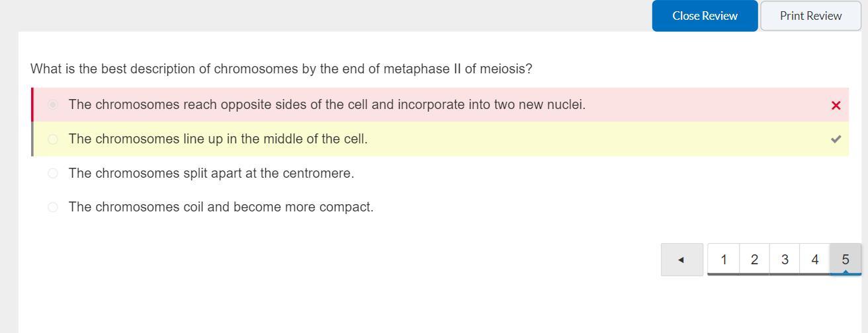Select radio for 'line up in middle' answer
The height and width of the screenshot is (333, 868).
coord(53,139)
